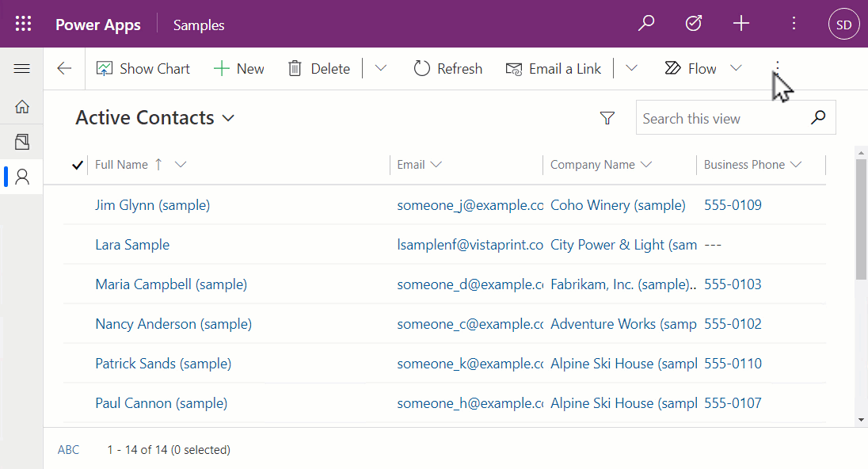Screen dimensions: 868x469
Task: Click the vertical scrollbar thumb
Action: pos(861,219)
